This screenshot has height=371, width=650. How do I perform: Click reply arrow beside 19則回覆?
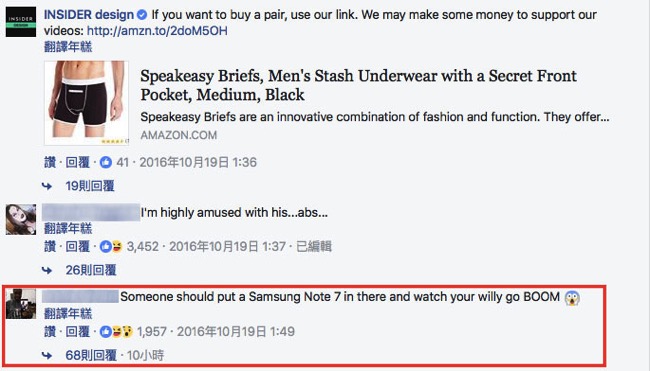[47, 186]
